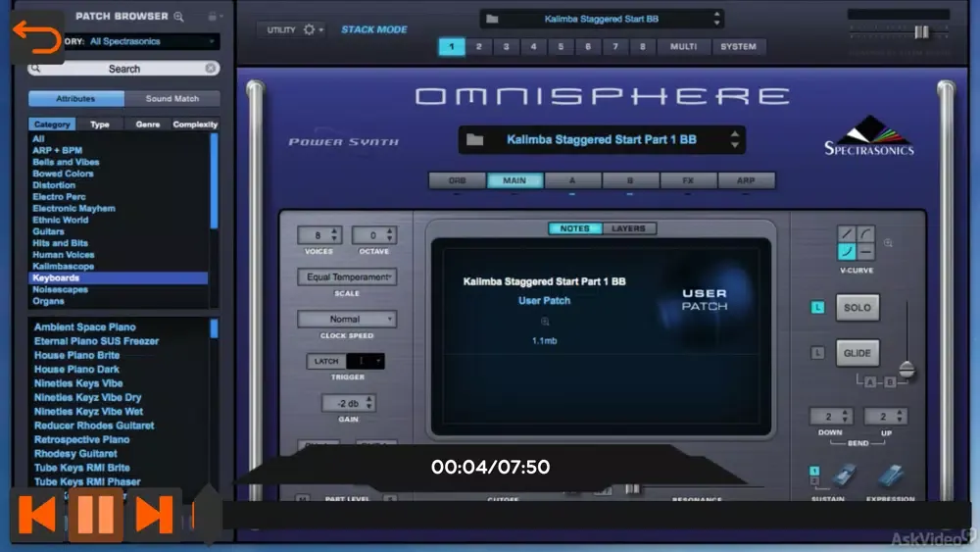Clear the search field with X icon

(211, 68)
